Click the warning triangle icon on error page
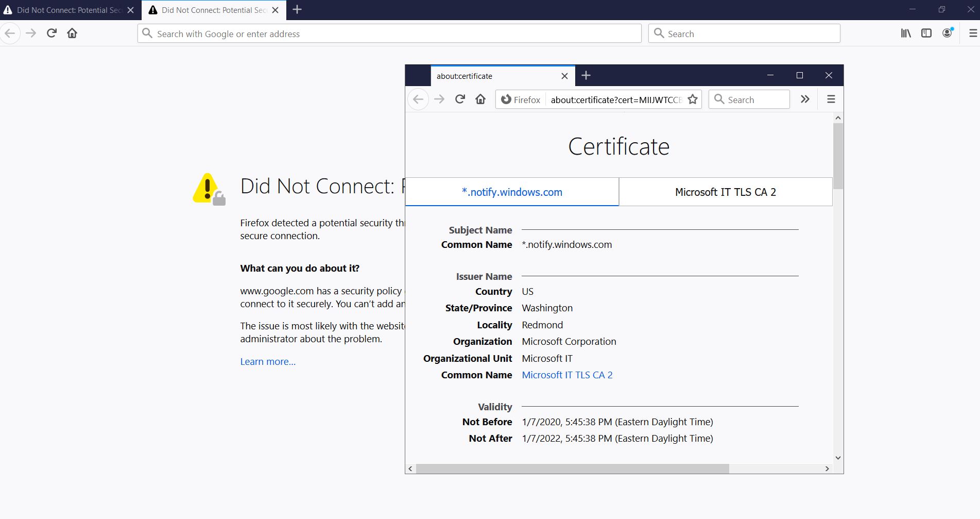The width and height of the screenshot is (980, 519). 209,189
